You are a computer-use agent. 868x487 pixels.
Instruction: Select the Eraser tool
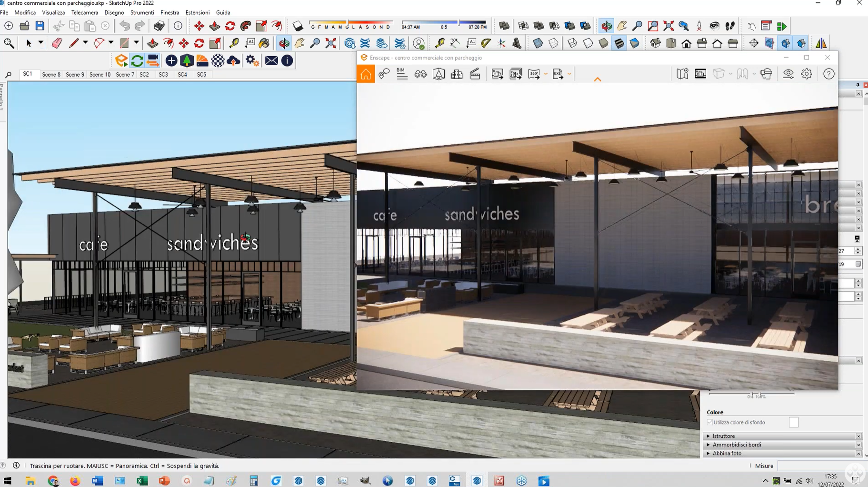[57, 43]
